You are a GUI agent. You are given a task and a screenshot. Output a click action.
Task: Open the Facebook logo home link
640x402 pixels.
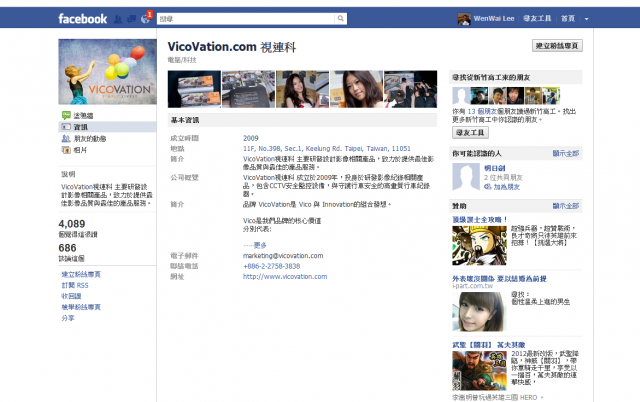[x=82, y=19]
